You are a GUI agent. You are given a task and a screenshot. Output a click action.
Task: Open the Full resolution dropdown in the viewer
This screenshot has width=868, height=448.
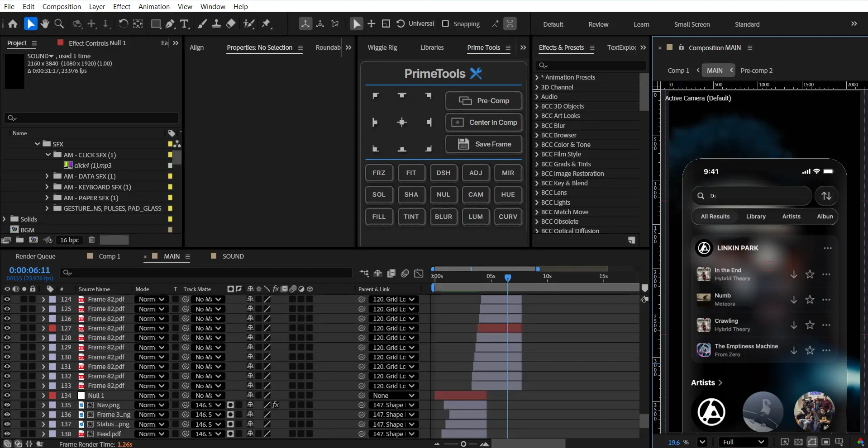(x=743, y=442)
